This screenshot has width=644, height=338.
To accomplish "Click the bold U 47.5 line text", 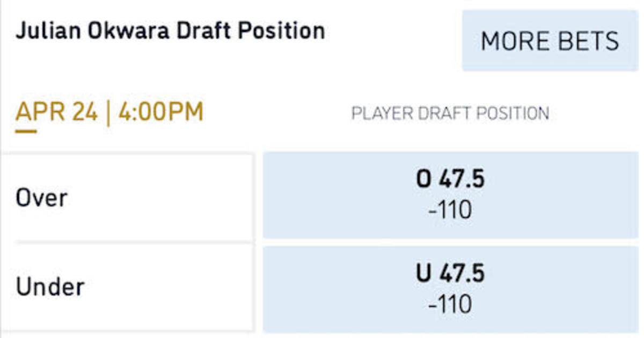I will pyautogui.click(x=450, y=274).
